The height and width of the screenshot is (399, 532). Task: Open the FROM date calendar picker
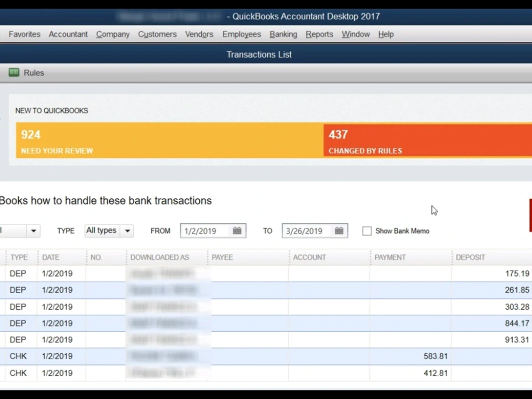pos(237,231)
